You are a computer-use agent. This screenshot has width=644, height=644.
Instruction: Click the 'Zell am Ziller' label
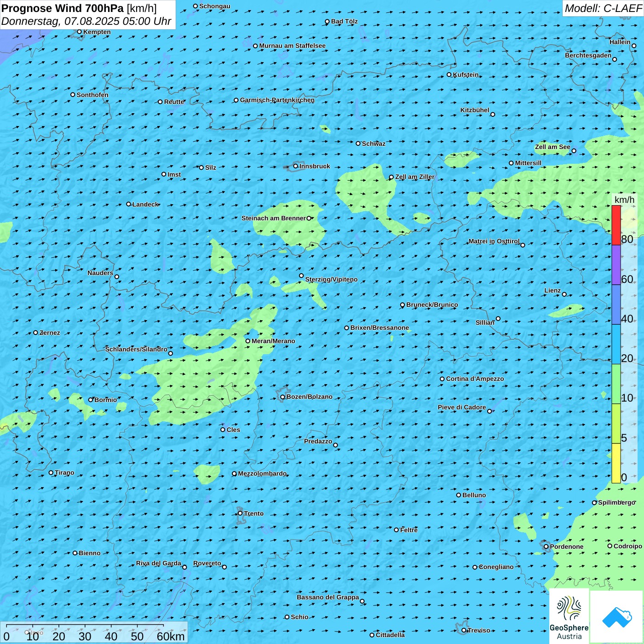tap(415, 177)
